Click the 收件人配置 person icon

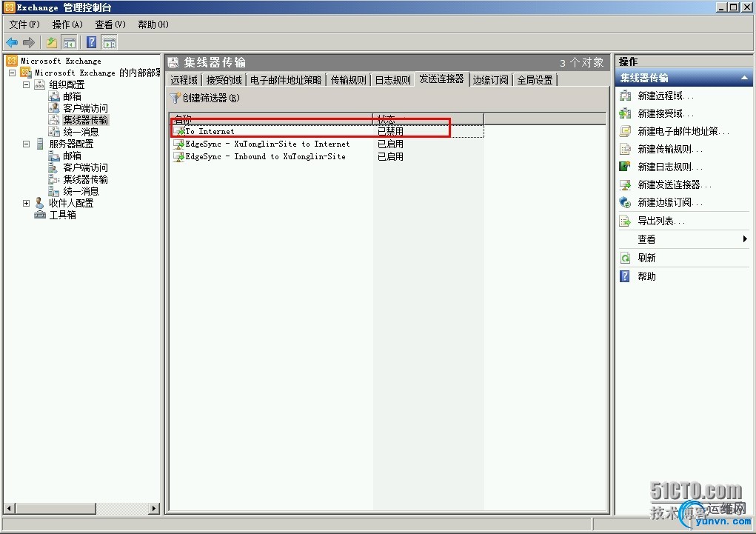[39, 203]
